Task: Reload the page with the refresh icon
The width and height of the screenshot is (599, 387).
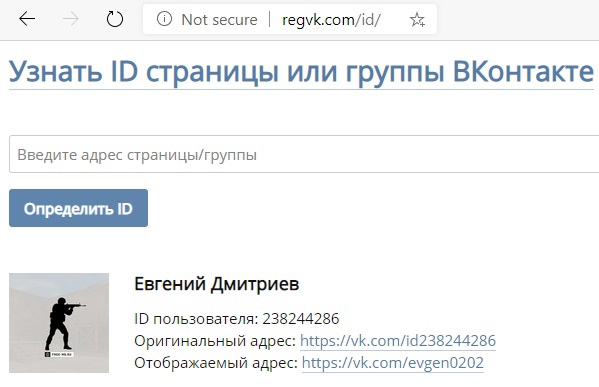Action: point(115,19)
